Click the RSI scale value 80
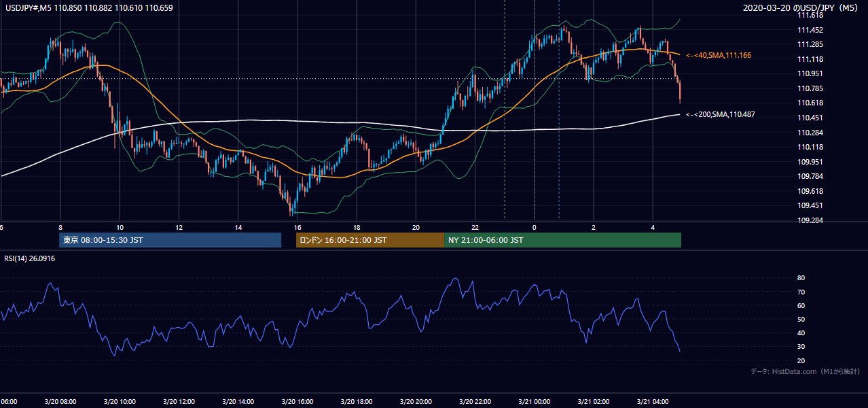Viewport: 868px width, 408px height. tap(801, 278)
